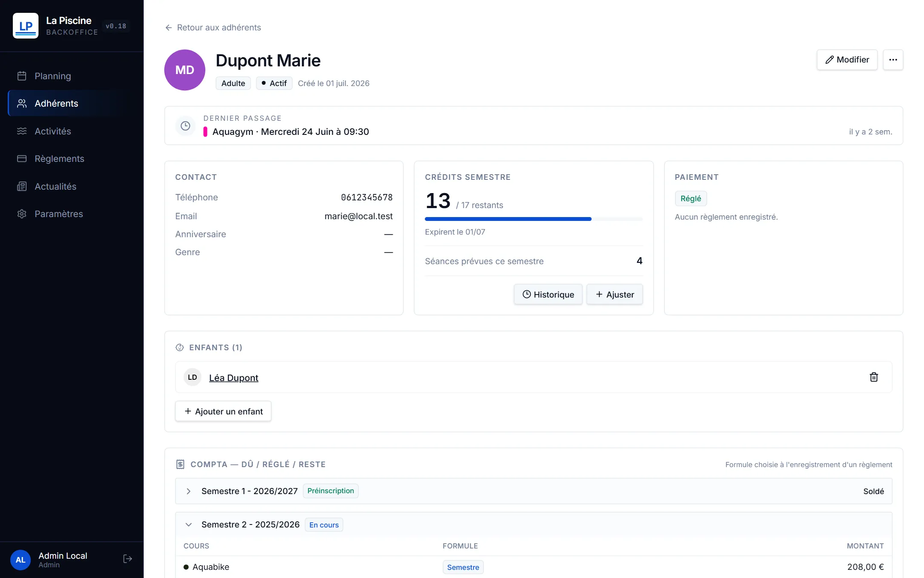Click the Admin Local user name
The width and height of the screenshot is (924, 578).
63,555
